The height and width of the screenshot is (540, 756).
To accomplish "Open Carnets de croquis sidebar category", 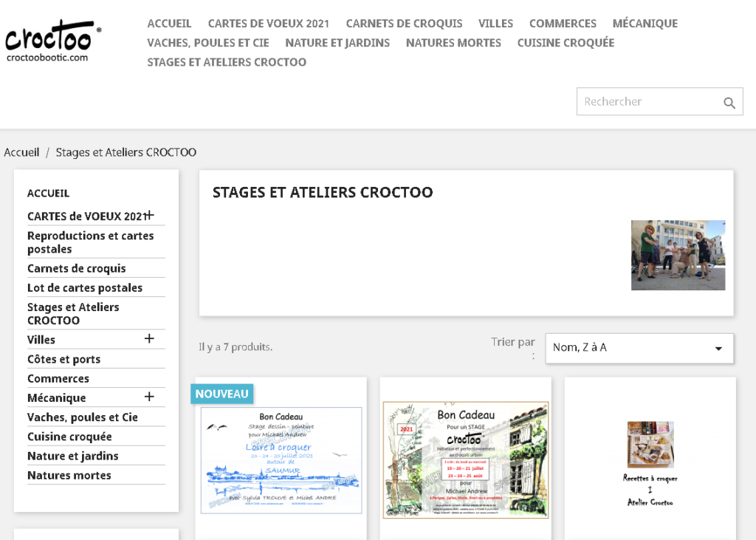I will pos(77,268).
